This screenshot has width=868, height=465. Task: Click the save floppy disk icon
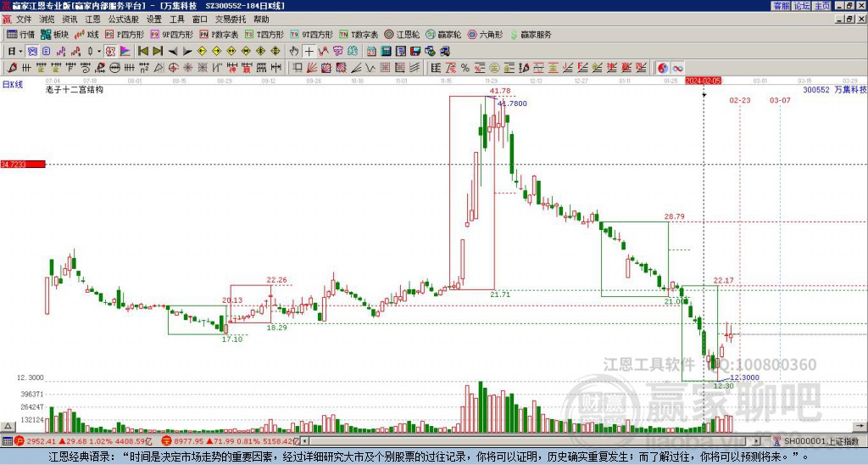pyautogui.click(x=415, y=52)
